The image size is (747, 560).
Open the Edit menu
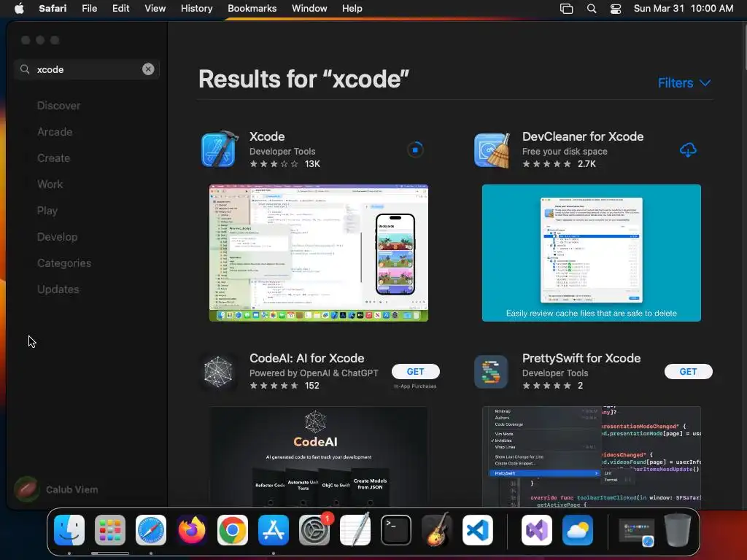[x=120, y=9]
